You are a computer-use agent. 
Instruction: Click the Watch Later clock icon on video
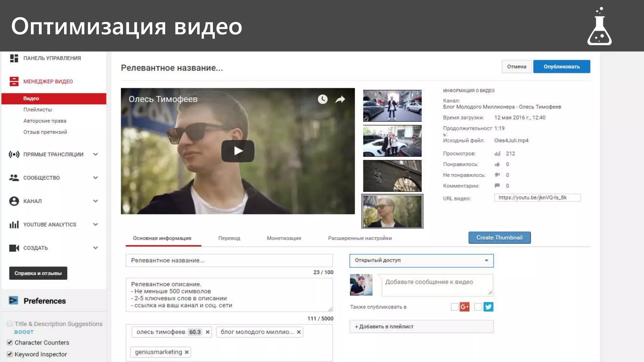[x=322, y=99]
